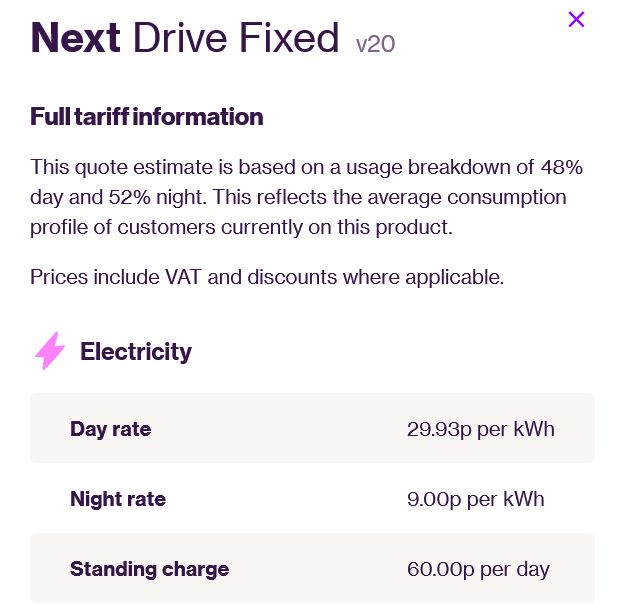Click the "Full tariff information" heading
The height and width of the screenshot is (604, 625).
coord(147,117)
